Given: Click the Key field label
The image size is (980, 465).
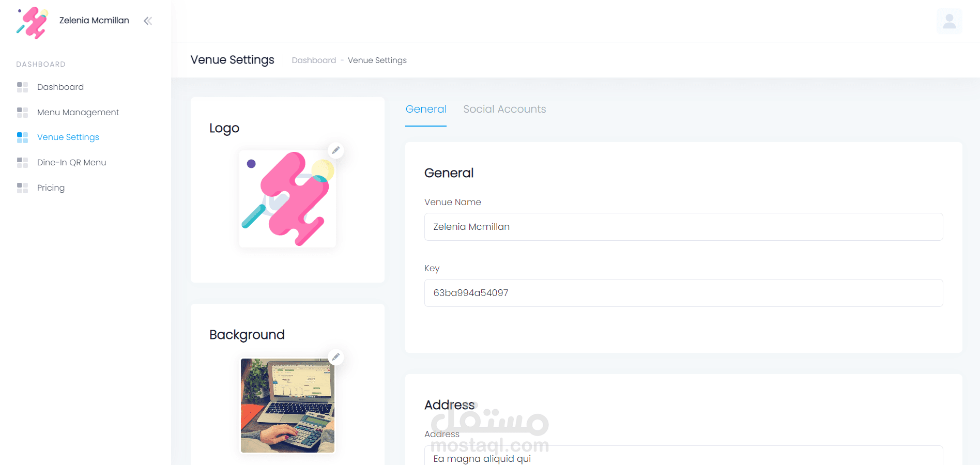Looking at the screenshot, I should tap(432, 268).
